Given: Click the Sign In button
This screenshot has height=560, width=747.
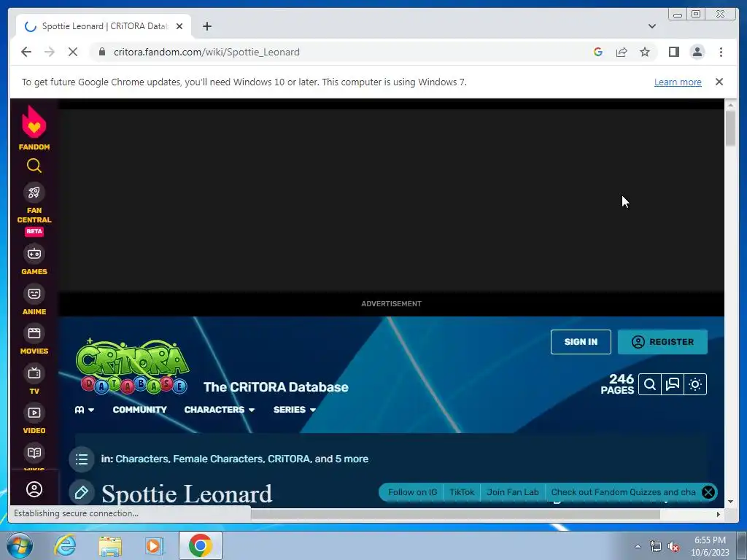Looking at the screenshot, I should pos(581,342).
